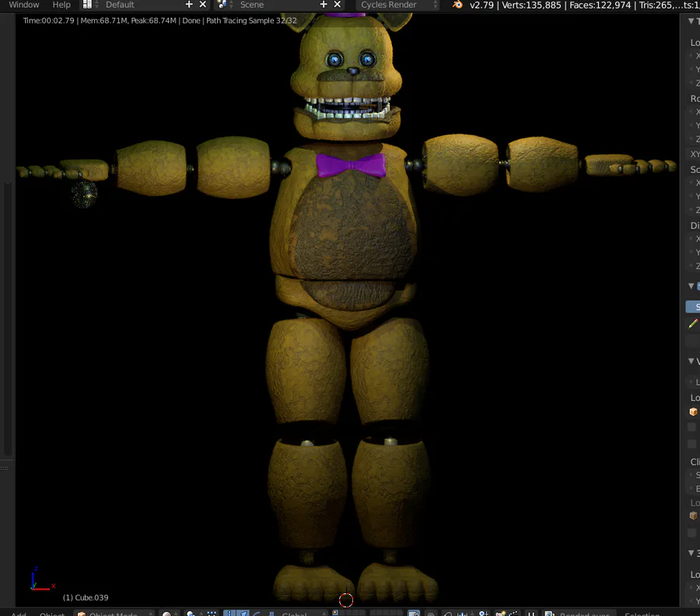Add a new screen layout with plus
This screenshot has width=700, height=616.
coord(189,5)
